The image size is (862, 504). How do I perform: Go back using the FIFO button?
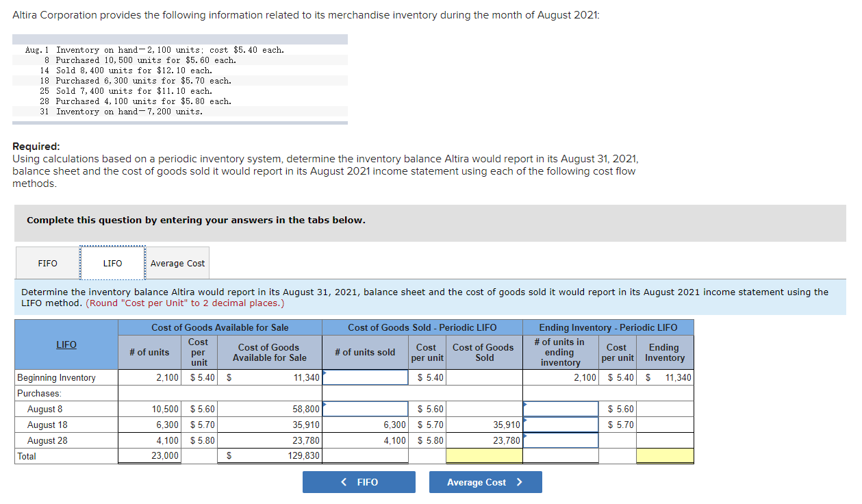point(359,482)
